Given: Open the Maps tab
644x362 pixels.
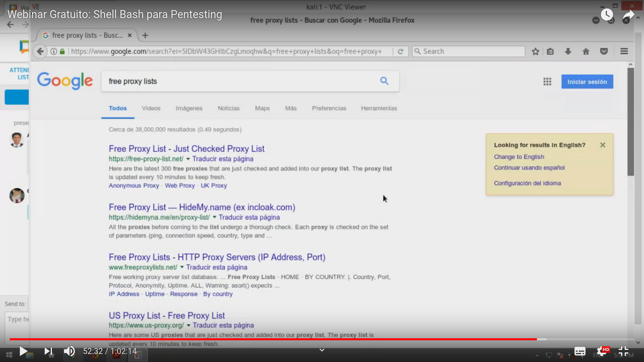Looking at the screenshot, I should pyautogui.click(x=262, y=108).
